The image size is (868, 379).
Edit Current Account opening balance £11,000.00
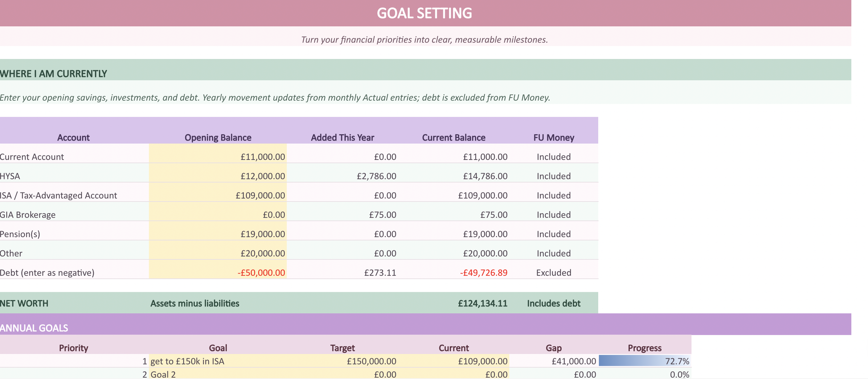(218, 153)
